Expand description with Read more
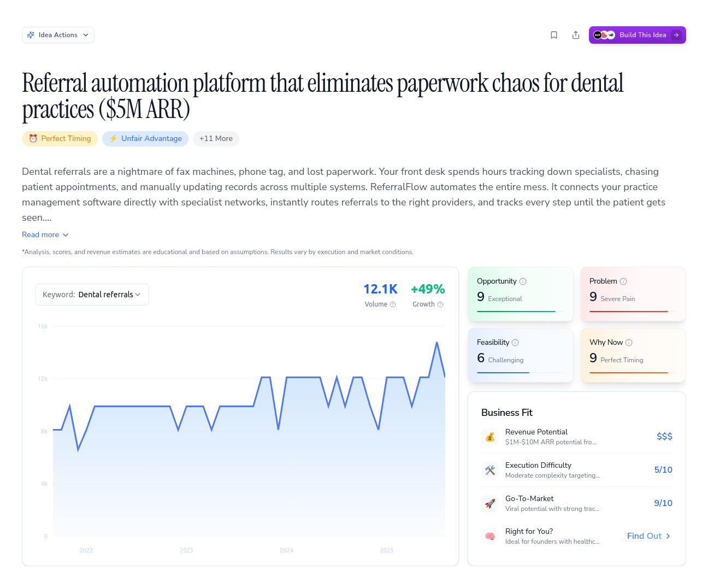This screenshot has width=708, height=588. pos(45,234)
